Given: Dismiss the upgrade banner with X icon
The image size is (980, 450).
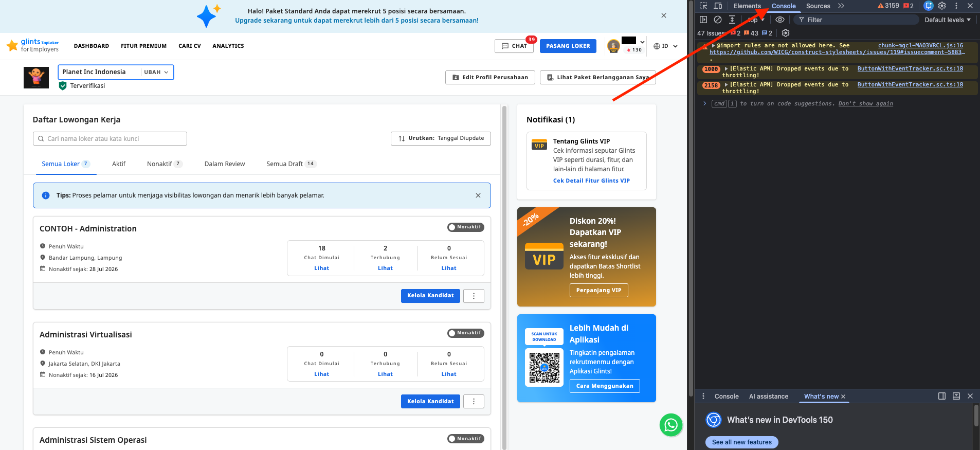Looking at the screenshot, I should 664,15.
